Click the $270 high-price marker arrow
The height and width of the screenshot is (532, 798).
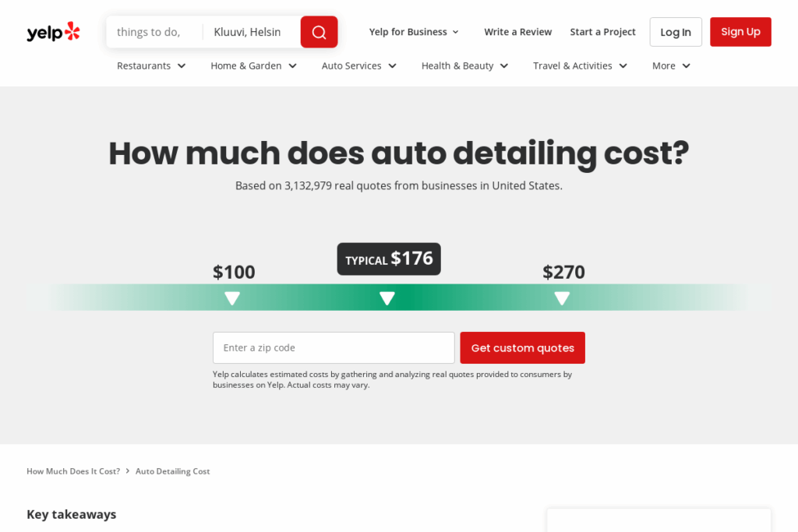point(563,297)
